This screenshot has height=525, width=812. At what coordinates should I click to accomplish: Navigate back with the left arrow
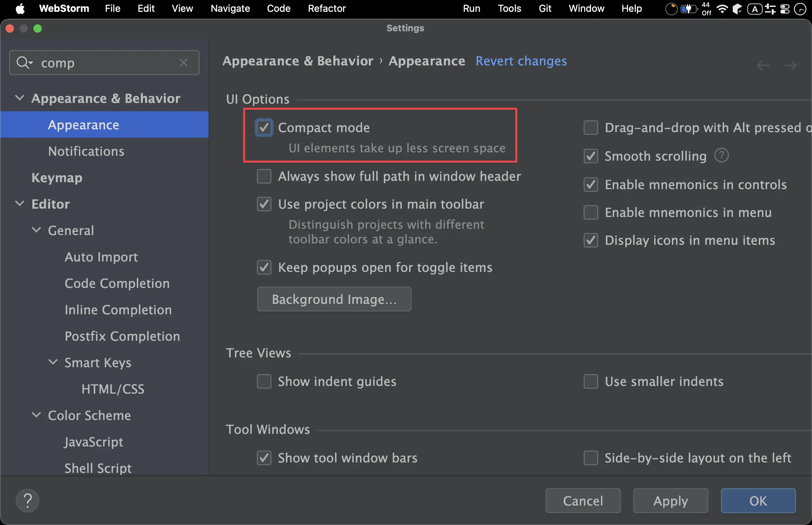(763, 65)
